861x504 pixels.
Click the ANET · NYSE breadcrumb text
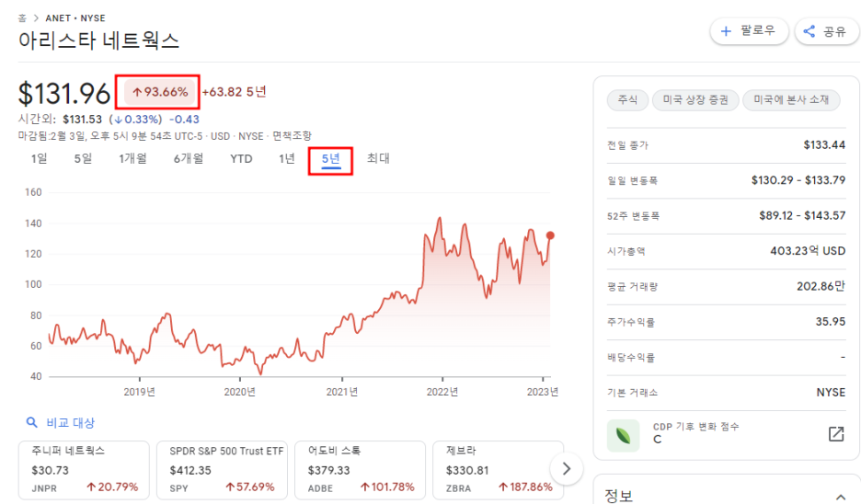(75, 18)
